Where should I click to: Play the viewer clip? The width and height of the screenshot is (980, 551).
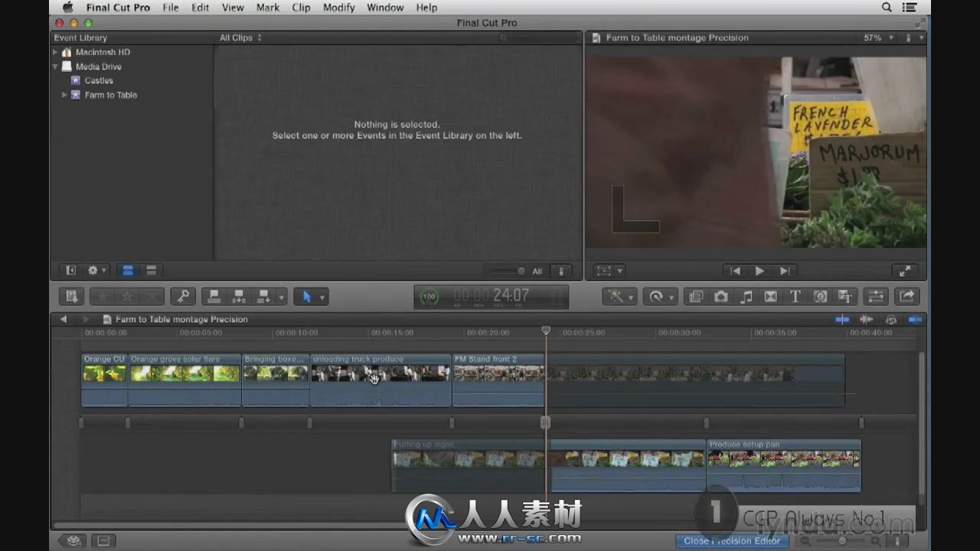click(759, 271)
